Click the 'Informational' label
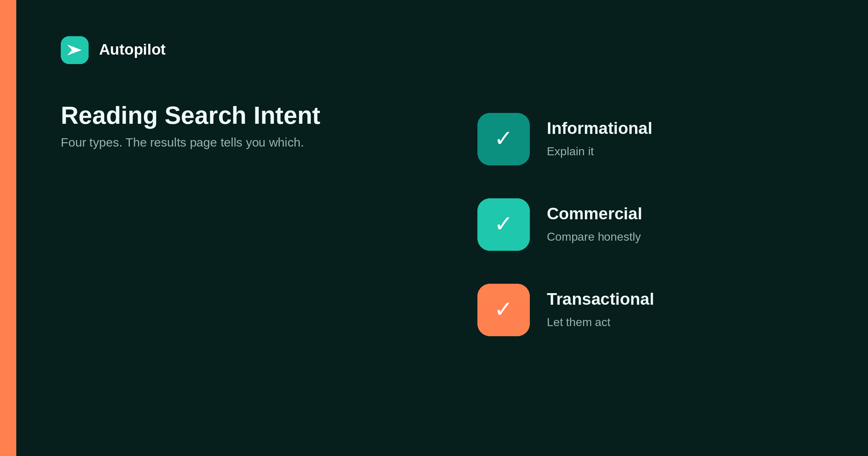Image resolution: width=868 pixels, height=456 pixels. click(599, 128)
